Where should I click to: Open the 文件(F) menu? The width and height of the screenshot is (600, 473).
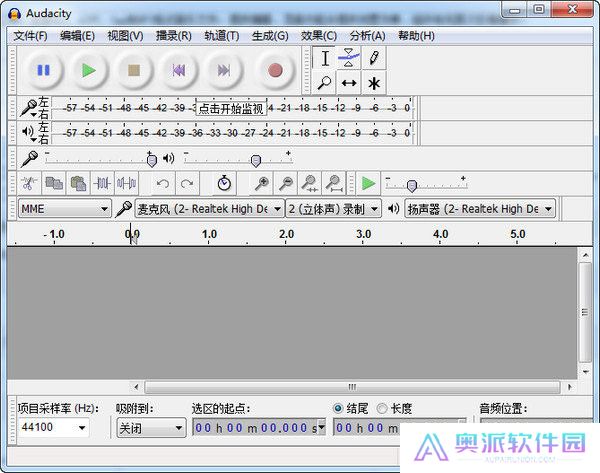click(x=30, y=36)
